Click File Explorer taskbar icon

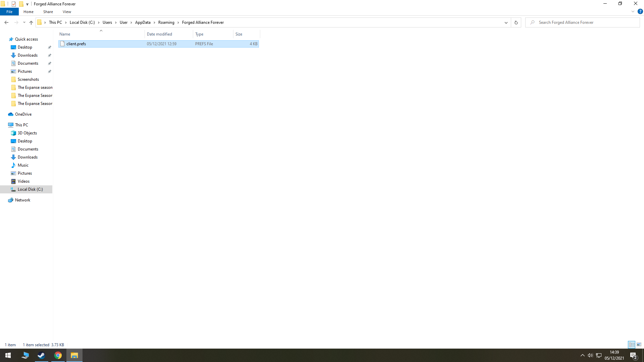tap(74, 355)
